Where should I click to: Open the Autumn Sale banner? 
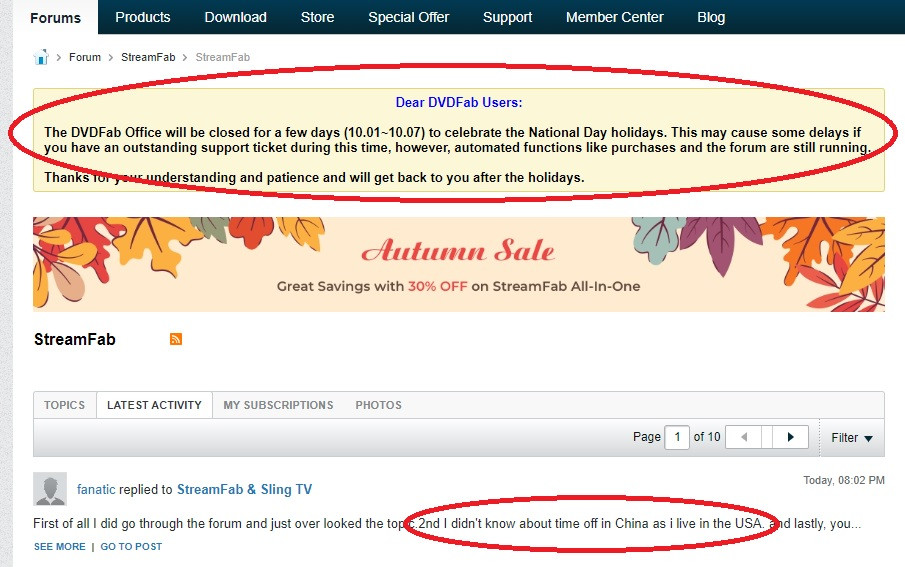click(x=459, y=264)
